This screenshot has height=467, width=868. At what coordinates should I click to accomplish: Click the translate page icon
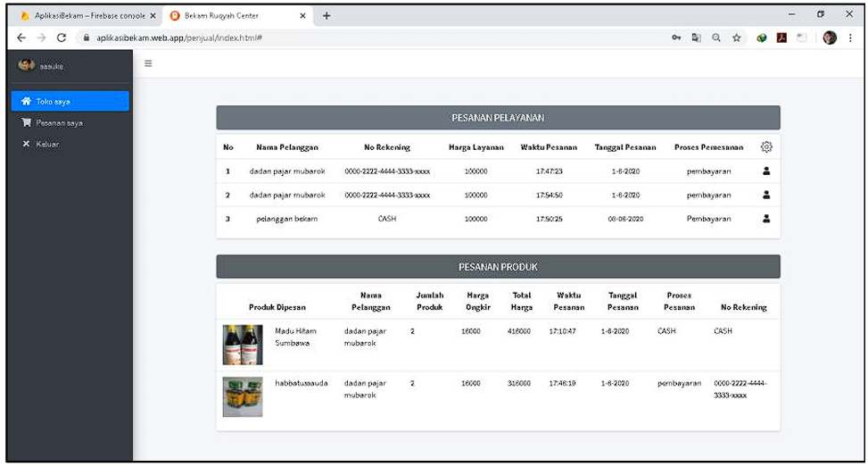click(x=698, y=38)
